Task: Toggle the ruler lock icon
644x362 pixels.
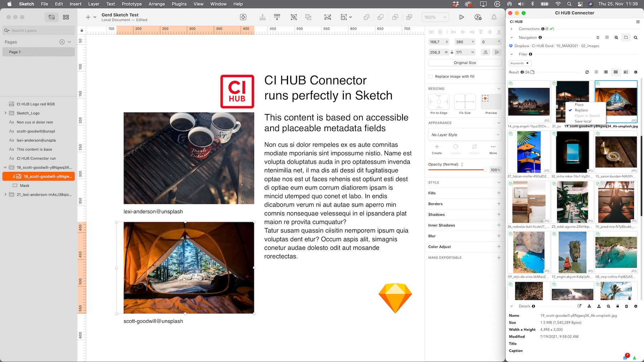Action: coord(82,30)
